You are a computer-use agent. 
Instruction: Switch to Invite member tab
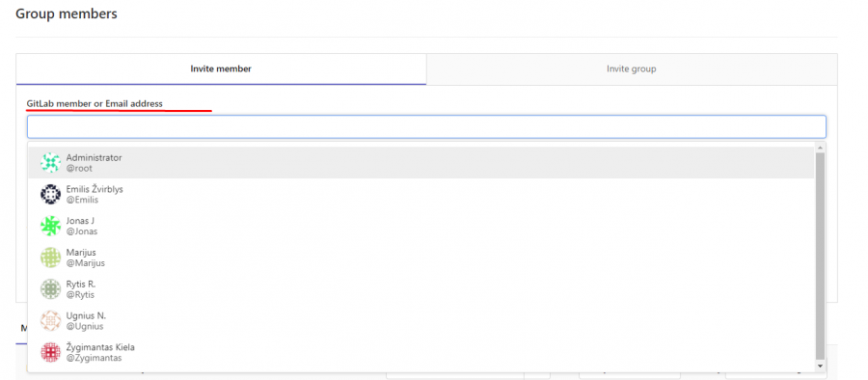(x=221, y=69)
